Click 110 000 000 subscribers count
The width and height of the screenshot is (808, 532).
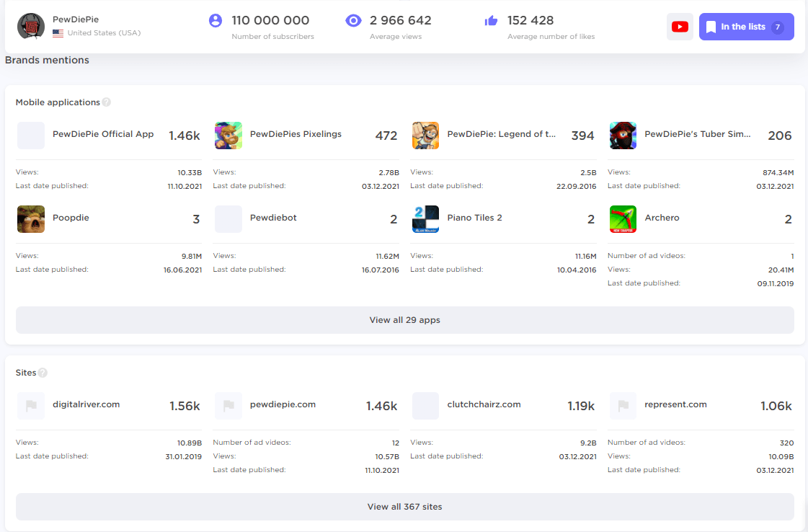[x=270, y=20]
